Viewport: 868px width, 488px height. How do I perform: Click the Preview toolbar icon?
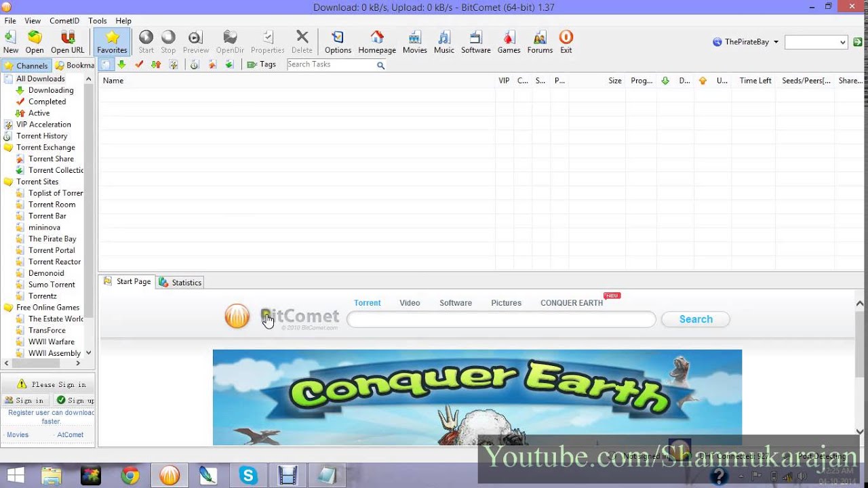(195, 42)
